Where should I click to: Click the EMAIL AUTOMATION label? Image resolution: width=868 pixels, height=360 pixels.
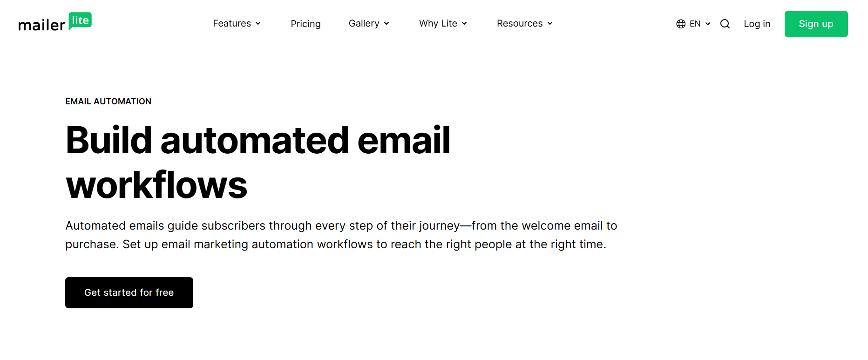[x=108, y=101]
